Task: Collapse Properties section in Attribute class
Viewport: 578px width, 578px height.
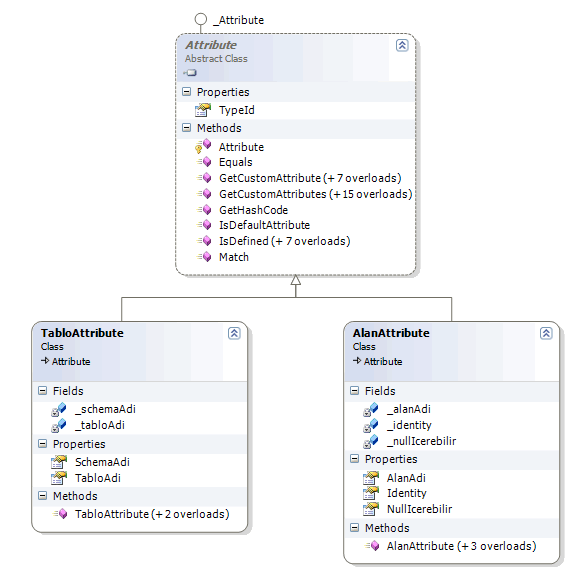Action: coord(187,92)
